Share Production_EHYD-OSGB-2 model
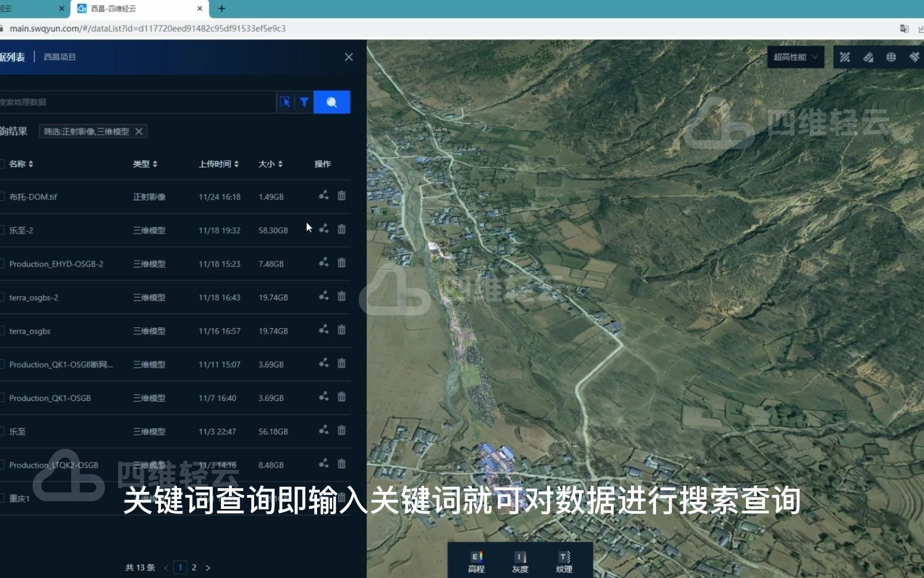Viewport: 924px width, 578px height. (x=324, y=263)
